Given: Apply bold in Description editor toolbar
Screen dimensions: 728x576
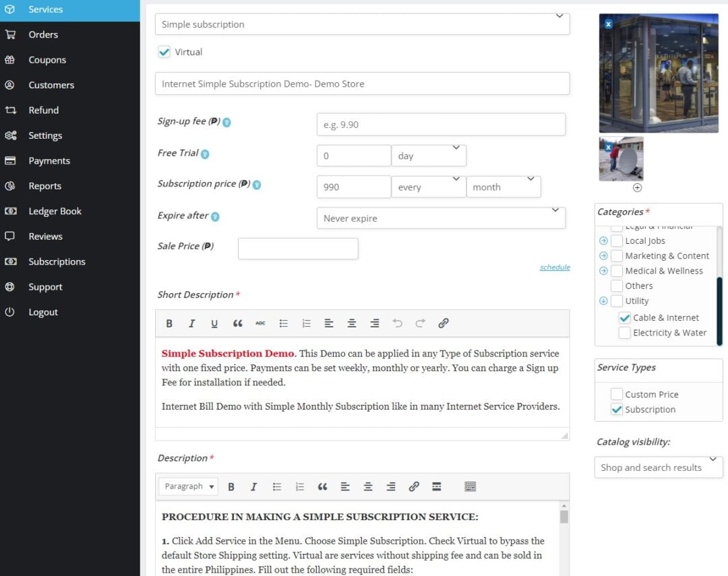Looking at the screenshot, I should (x=231, y=487).
